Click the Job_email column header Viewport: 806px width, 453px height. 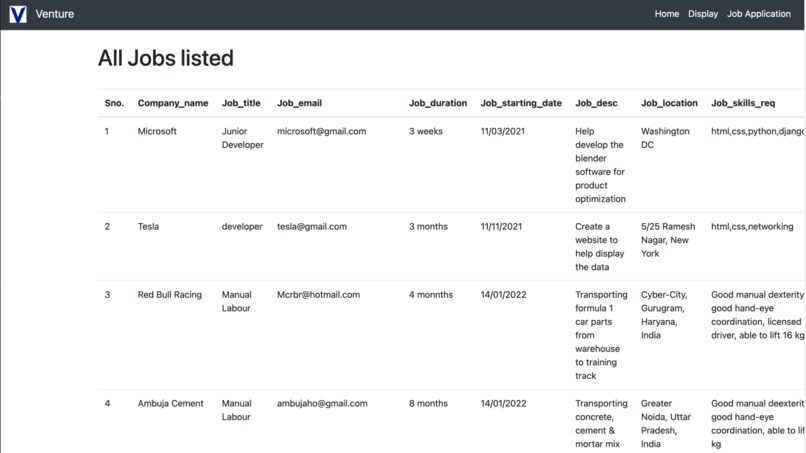[300, 103]
